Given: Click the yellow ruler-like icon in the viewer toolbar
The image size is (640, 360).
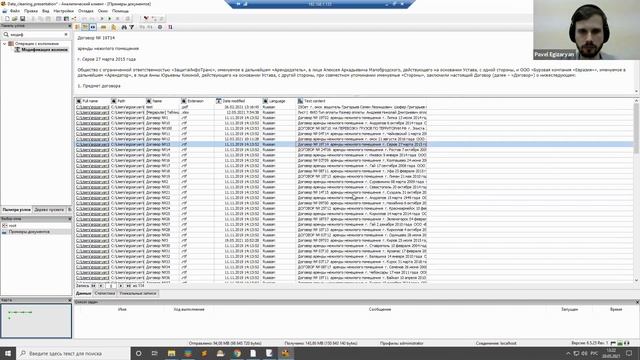Looking at the screenshot, I should (104, 27).
